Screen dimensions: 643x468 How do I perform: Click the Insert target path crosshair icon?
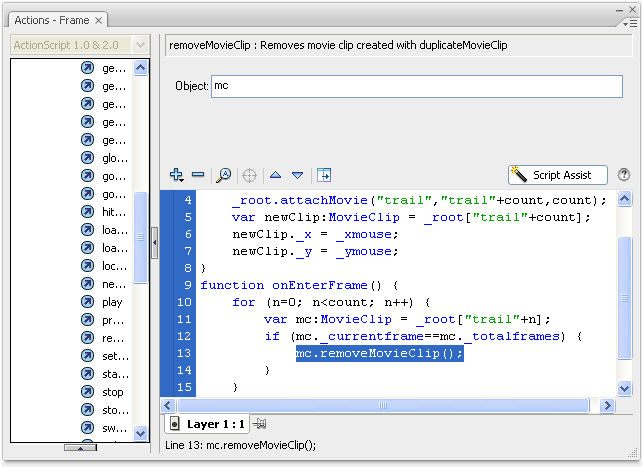click(x=249, y=175)
